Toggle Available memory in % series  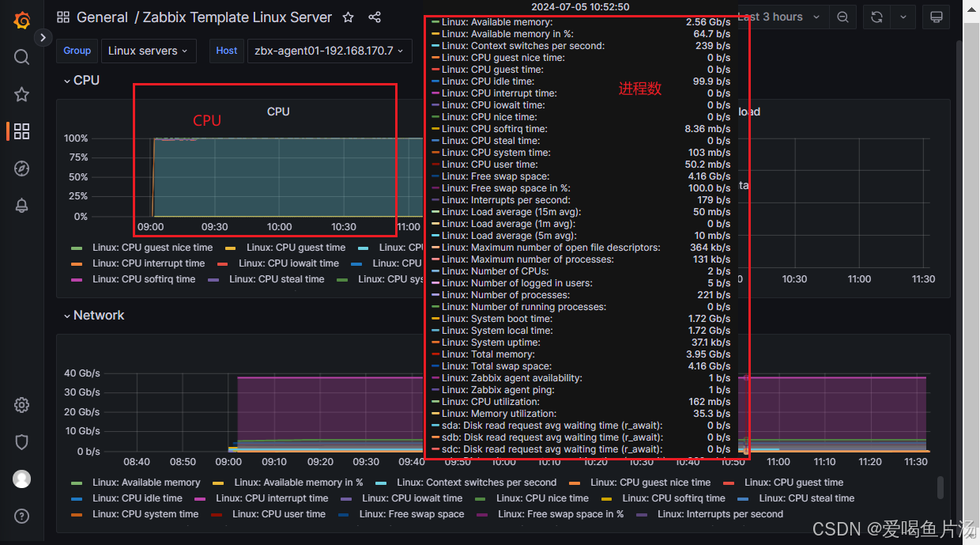click(299, 483)
